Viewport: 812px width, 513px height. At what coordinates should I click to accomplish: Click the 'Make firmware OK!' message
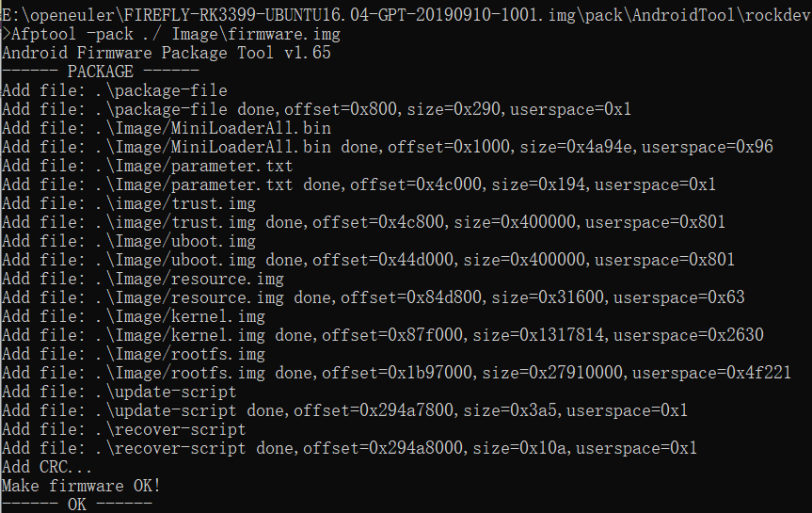coord(82,486)
